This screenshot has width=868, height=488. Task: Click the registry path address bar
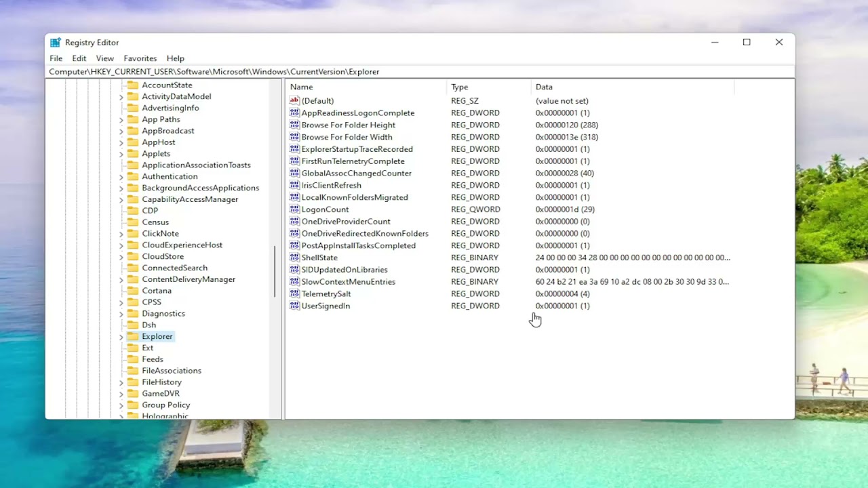(x=420, y=72)
